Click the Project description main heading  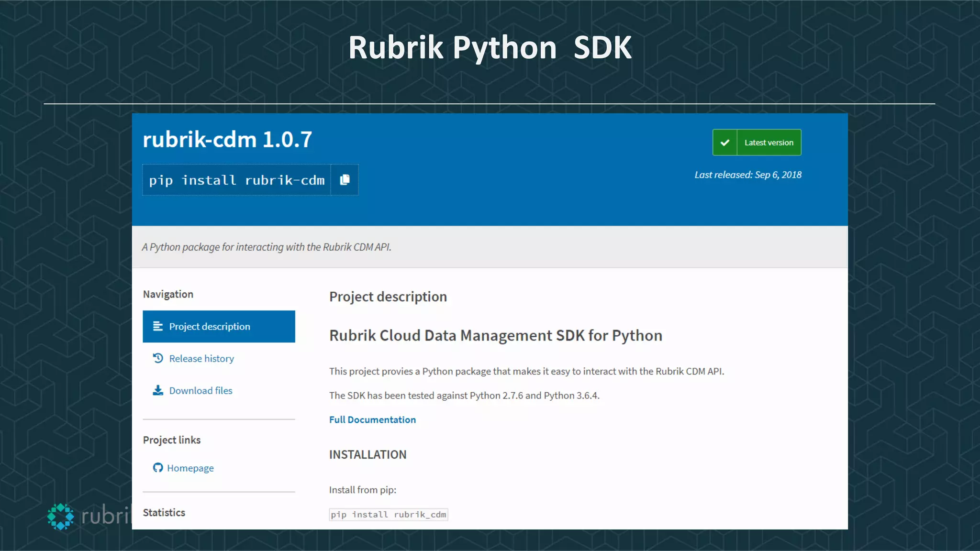pos(388,297)
